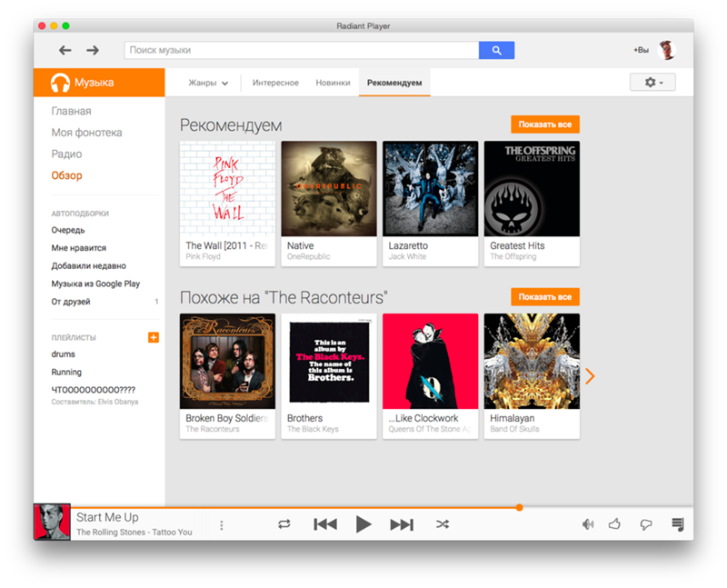The image size is (727, 588).
Task: Open the ЧТООООООООО???? playlist
Action: 94,390
